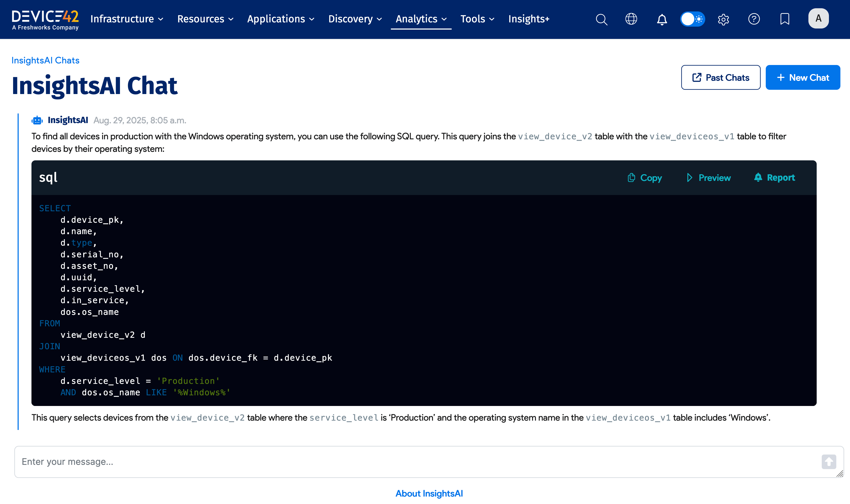
Task: Open the bookmarks icon
Action: 784,19
